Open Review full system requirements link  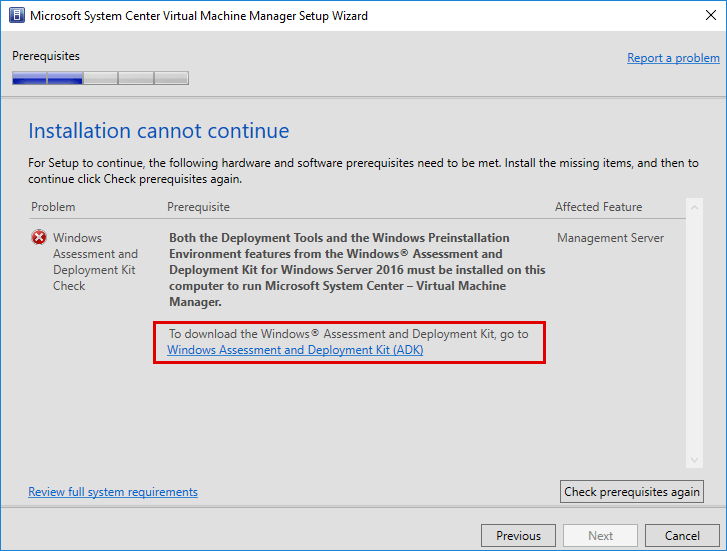tap(113, 492)
